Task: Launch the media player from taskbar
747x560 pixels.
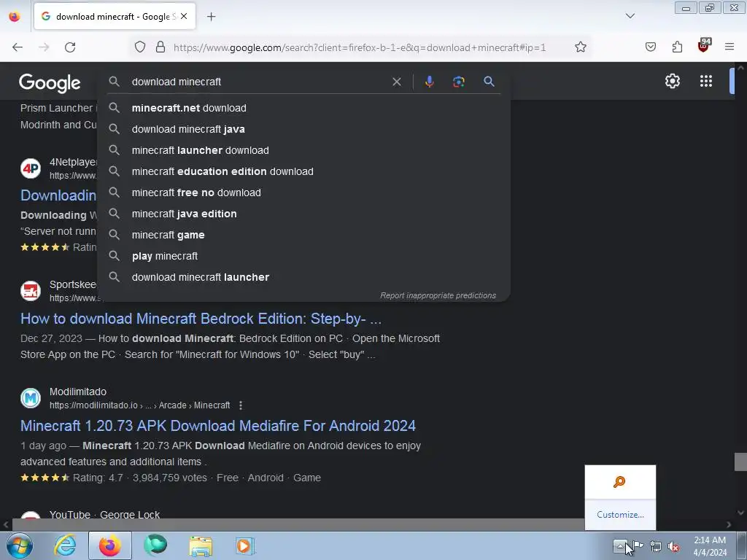Action: pyautogui.click(x=245, y=545)
